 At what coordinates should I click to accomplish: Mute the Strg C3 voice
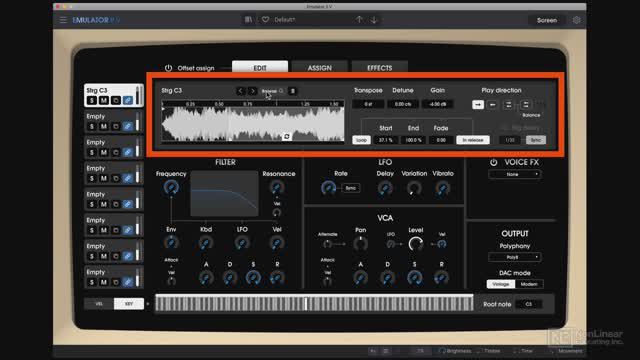(x=104, y=100)
